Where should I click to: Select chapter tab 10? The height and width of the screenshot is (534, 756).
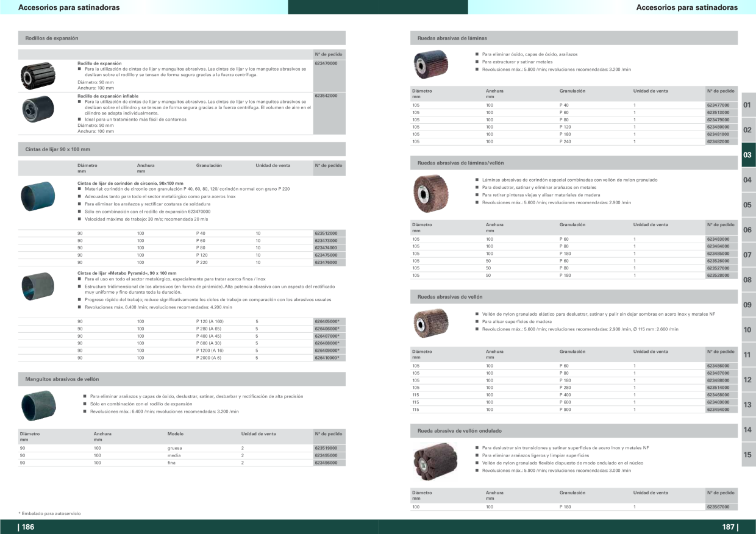(x=747, y=330)
